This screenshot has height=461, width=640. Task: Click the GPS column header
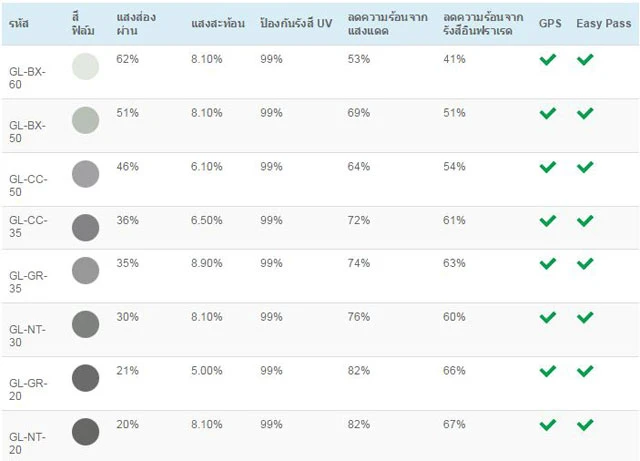coord(550,22)
